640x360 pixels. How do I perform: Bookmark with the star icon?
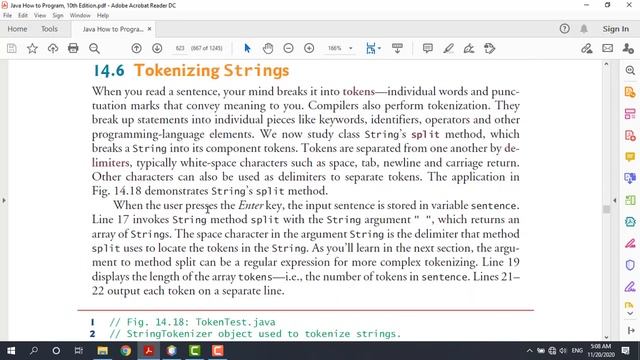[x=32, y=48]
